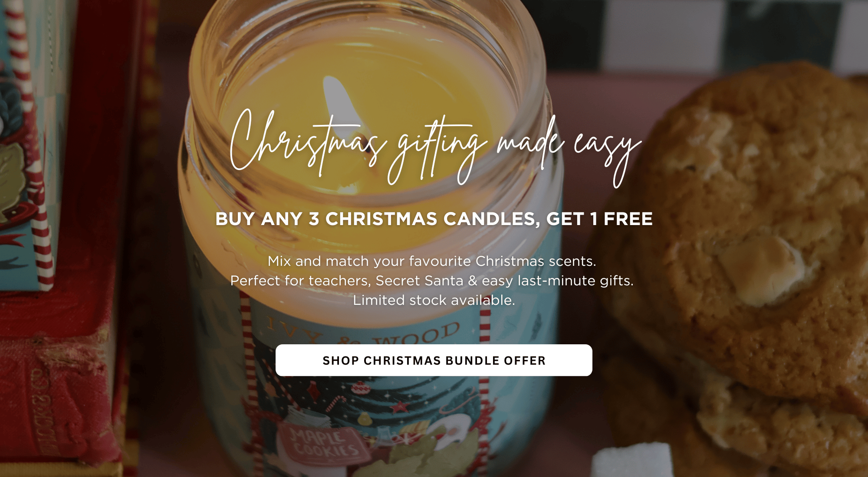The height and width of the screenshot is (477, 868).
Task: Click the red striped border on jar label
Action: point(246,369)
